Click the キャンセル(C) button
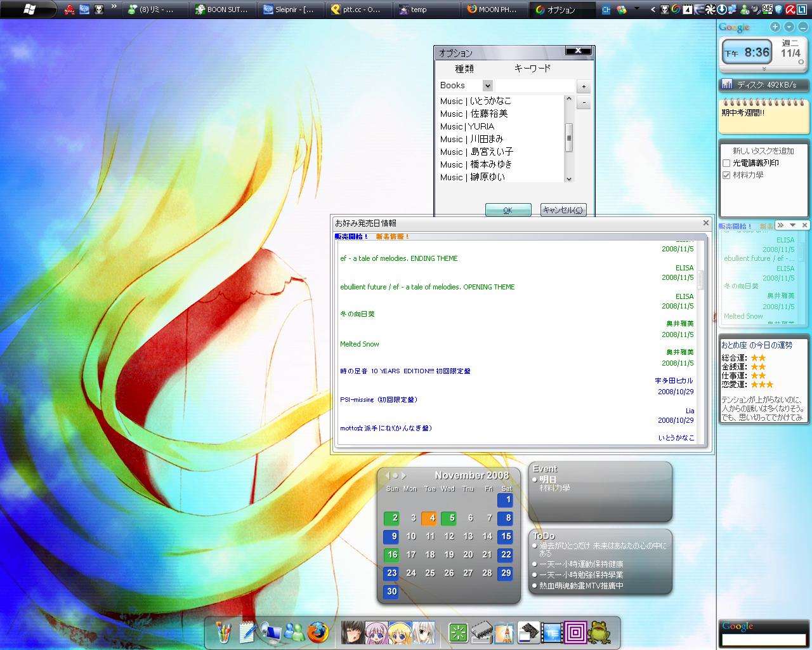 pos(563,210)
